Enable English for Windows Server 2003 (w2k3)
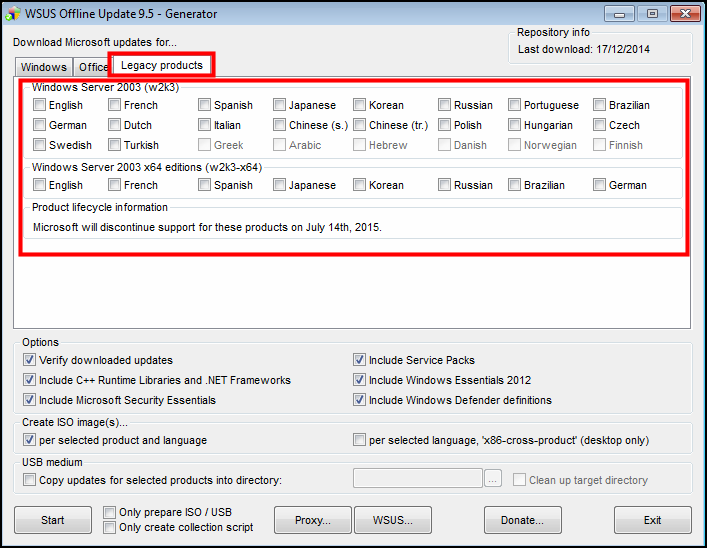 (40, 105)
